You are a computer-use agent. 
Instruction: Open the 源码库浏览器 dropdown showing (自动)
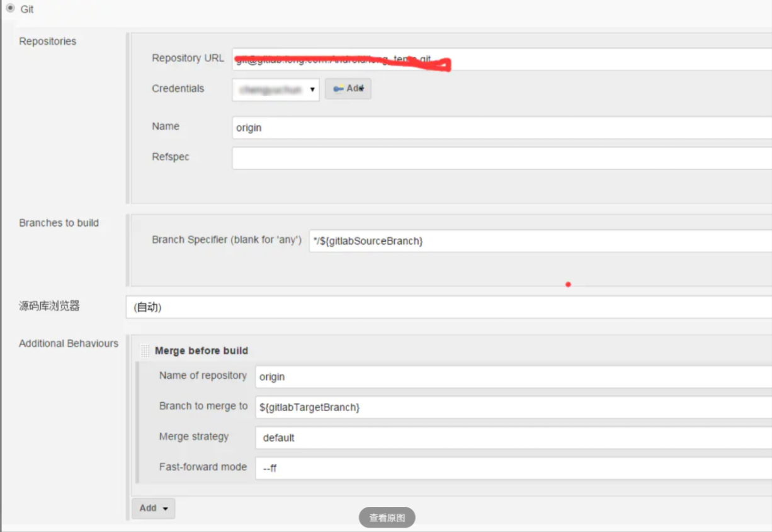[x=449, y=307]
